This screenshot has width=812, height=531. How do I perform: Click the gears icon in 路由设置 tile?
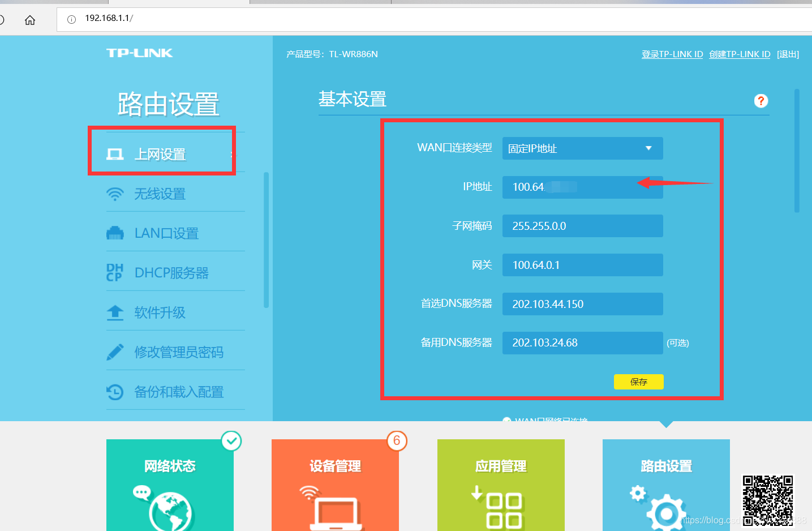point(659,507)
